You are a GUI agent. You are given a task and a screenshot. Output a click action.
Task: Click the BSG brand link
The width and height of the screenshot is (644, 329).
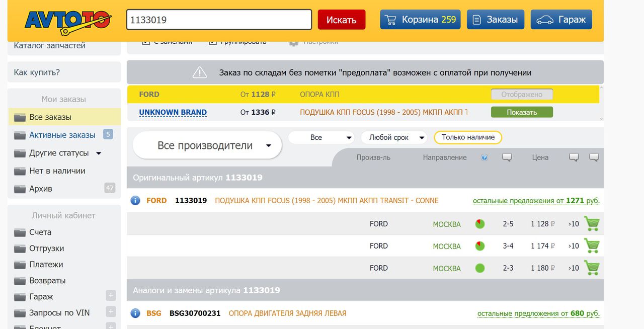(x=154, y=313)
